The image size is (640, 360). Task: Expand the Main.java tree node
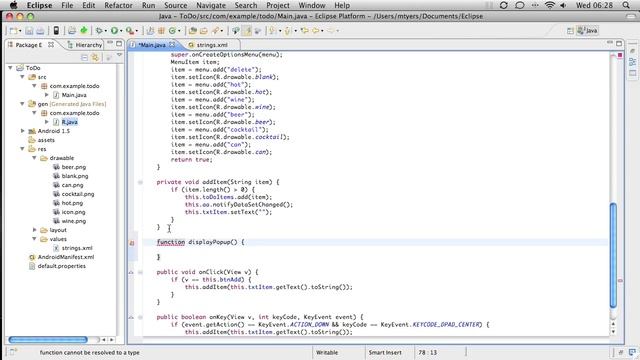pyautogui.click(x=47, y=95)
